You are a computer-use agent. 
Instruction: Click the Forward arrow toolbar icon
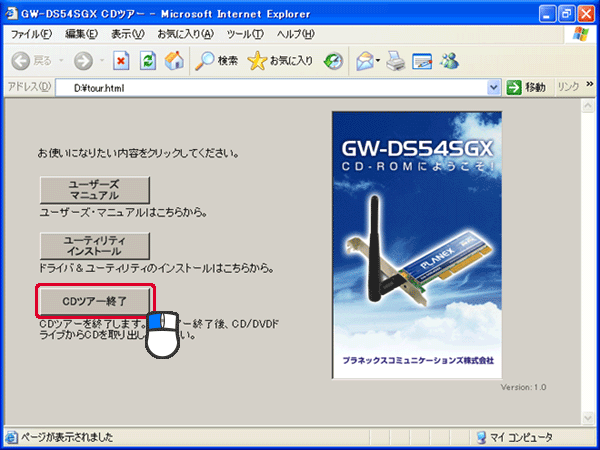point(83,60)
